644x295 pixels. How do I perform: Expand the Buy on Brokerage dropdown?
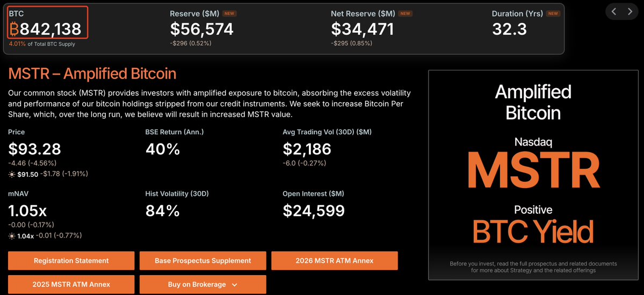coord(203,284)
